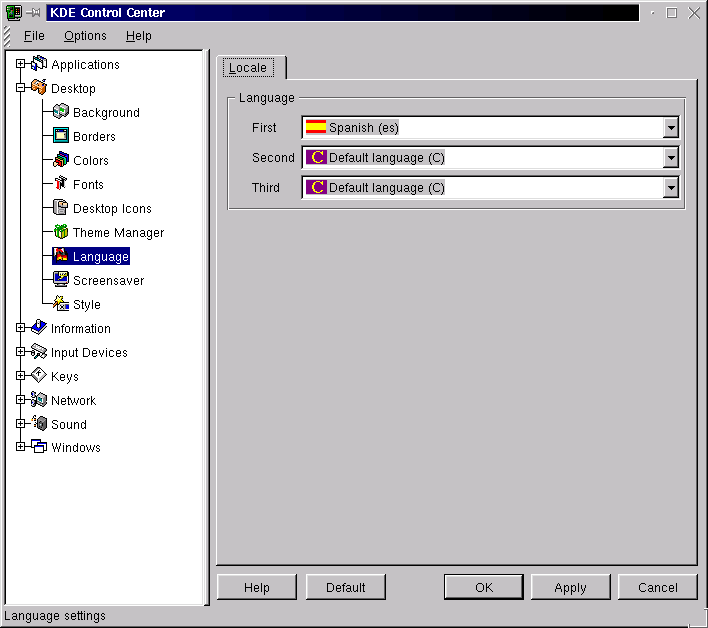Open the First language dropdown

point(671,128)
